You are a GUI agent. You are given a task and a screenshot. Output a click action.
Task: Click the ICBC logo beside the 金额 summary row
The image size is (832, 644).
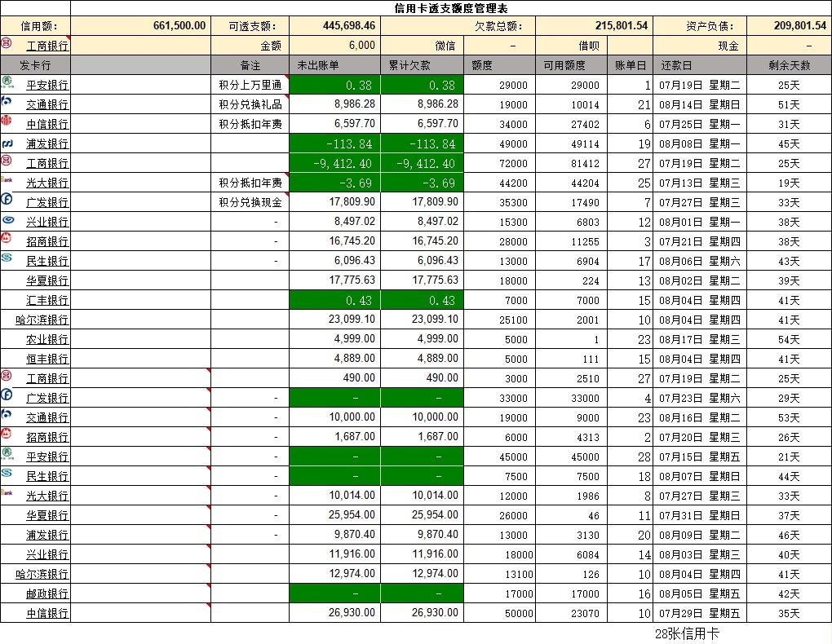click(7, 43)
